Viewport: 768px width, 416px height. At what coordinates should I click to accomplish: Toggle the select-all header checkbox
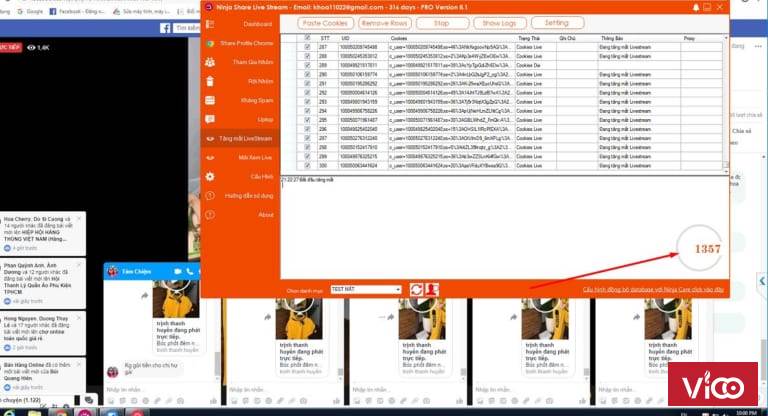click(x=307, y=38)
